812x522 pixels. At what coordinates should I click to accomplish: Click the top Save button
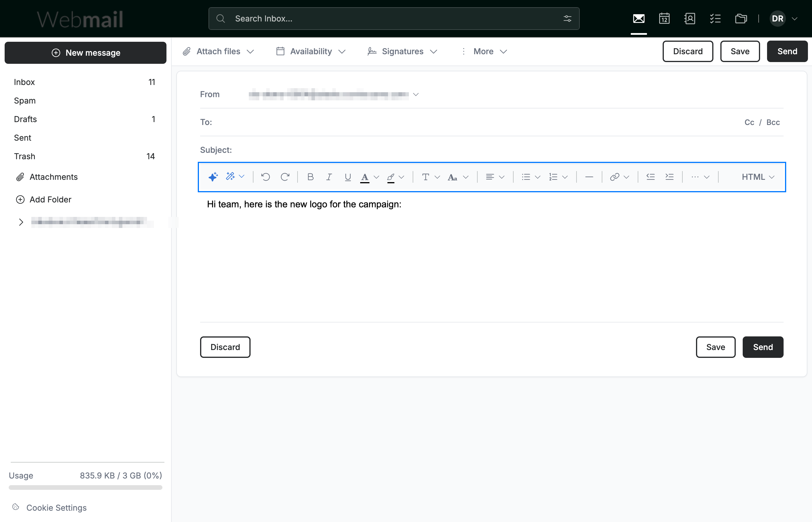pos(740,51)
